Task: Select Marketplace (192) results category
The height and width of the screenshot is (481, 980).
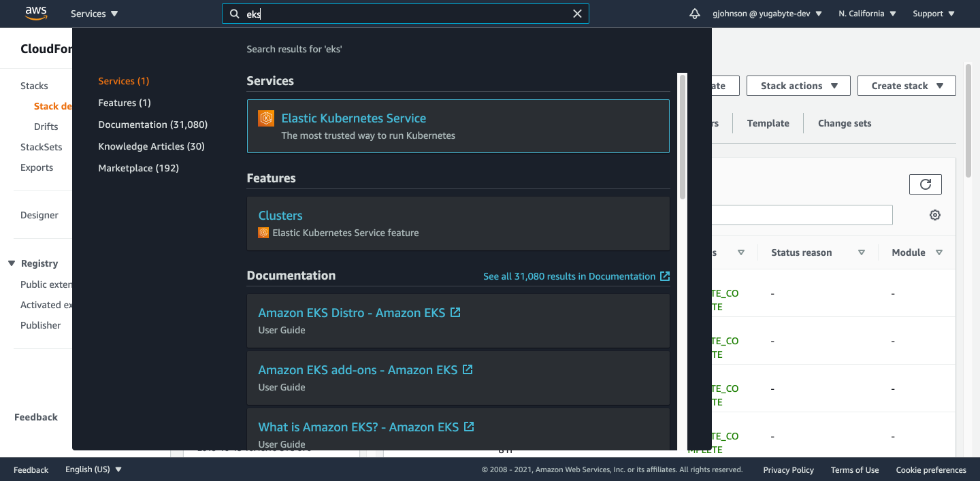Action: point(138,168)
